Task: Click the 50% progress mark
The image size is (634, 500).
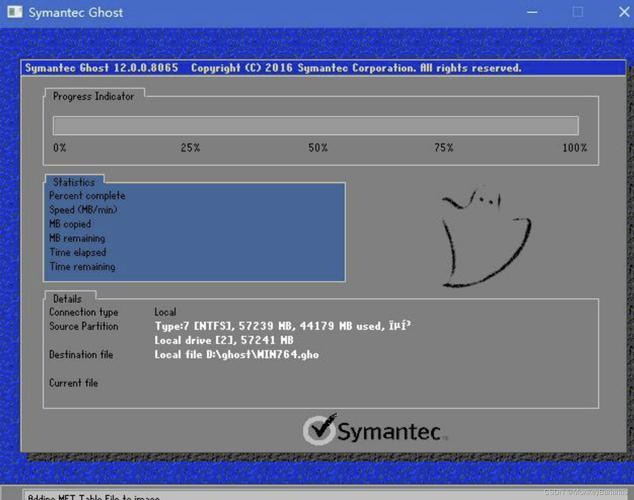Action: pyautogui.click(x=318, y=148)
